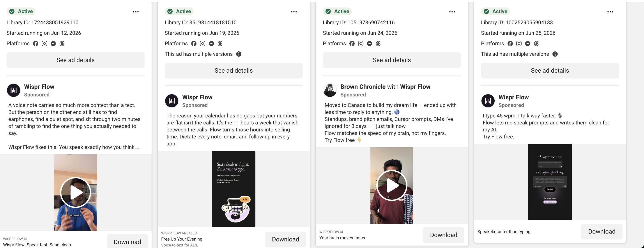
Task: Open Wispr Flow page name on 45 wpm ad
Action: click(513, 97)
